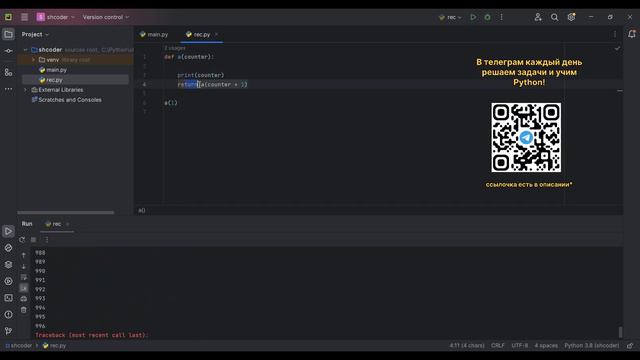Rerun rec with the rerun icon
The image size is (640, 360).
point(22,240)
